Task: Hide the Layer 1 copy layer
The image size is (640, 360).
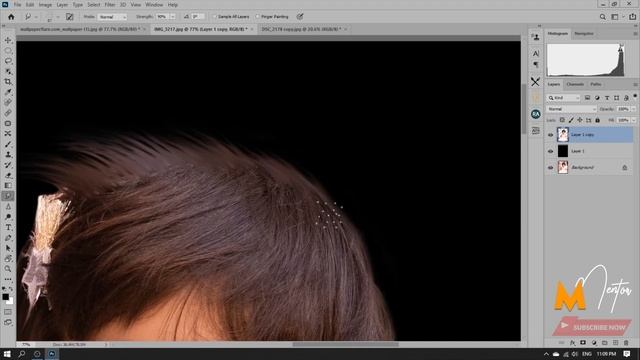Action: (x=551, y=135)
